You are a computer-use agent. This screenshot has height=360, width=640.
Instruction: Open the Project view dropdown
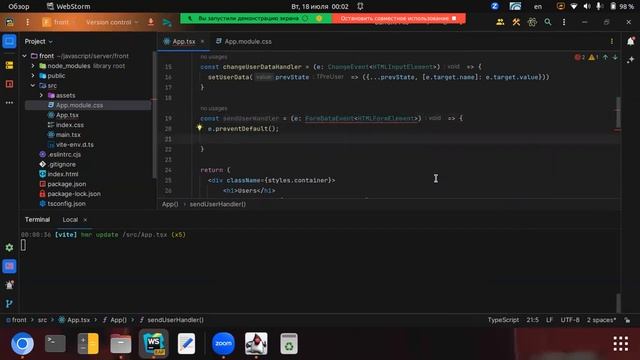pos(38,41)
